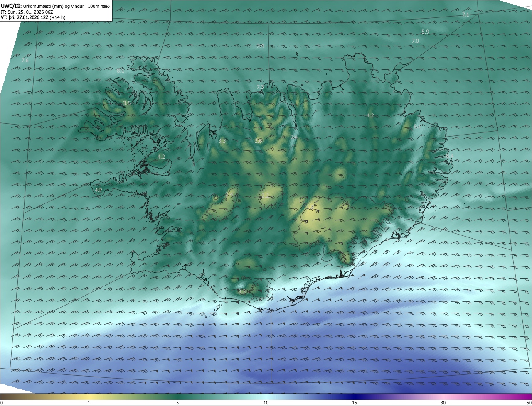Click the colorbar tick label 5
532x406 pixels.
pos(177,403)
